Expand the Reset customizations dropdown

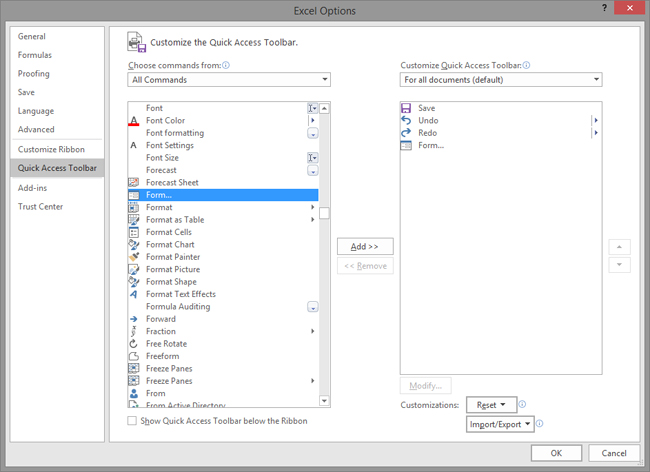tap(491, 405)
